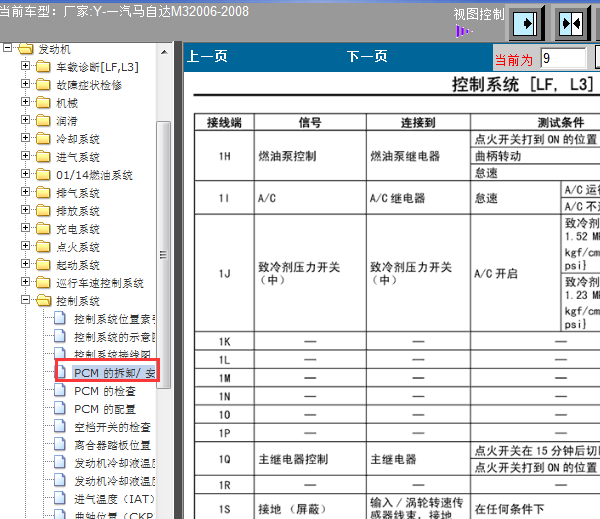This screenshot has height=519, width=600.
Task: Click the folder icon beside 点火系统
Action: point(42,246)
